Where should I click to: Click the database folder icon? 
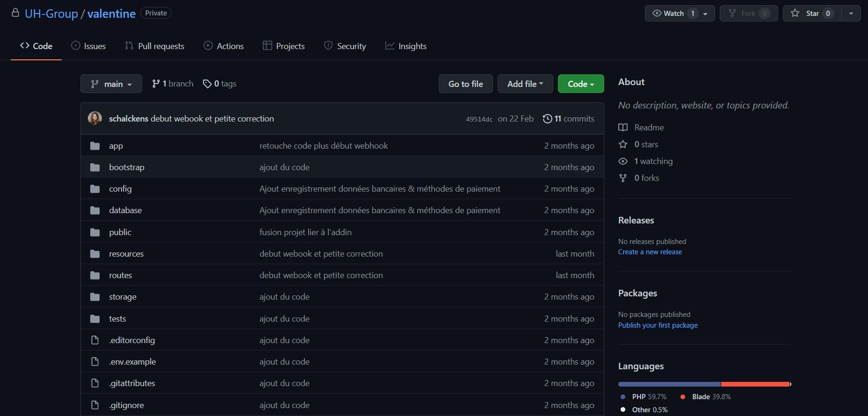pyautogui.click(x=95, y=210)
